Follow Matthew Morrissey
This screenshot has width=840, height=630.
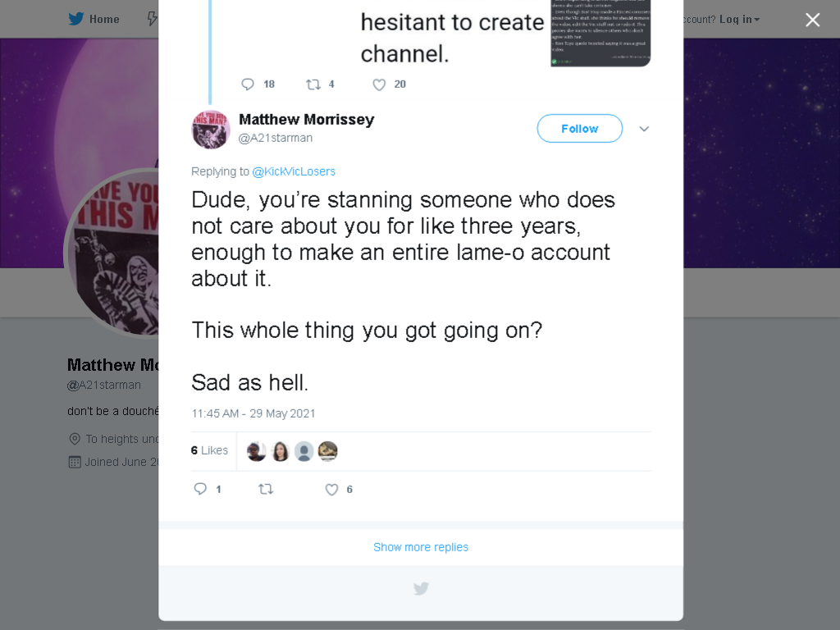tap(580, 129)
